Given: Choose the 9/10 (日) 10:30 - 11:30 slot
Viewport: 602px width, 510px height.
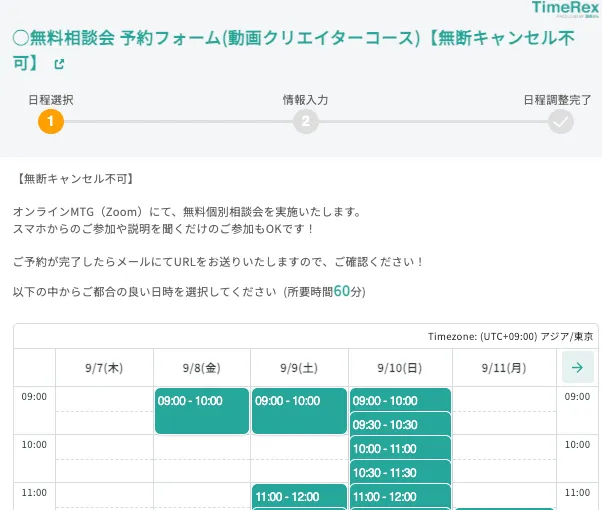Looking at the screenshot, I should pyautogui.click(x=400, y=472).
